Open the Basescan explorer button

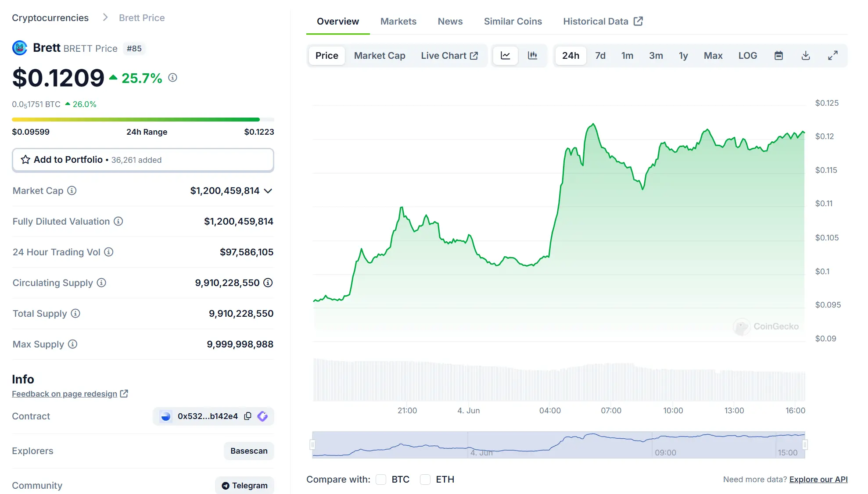click(249, 451)
